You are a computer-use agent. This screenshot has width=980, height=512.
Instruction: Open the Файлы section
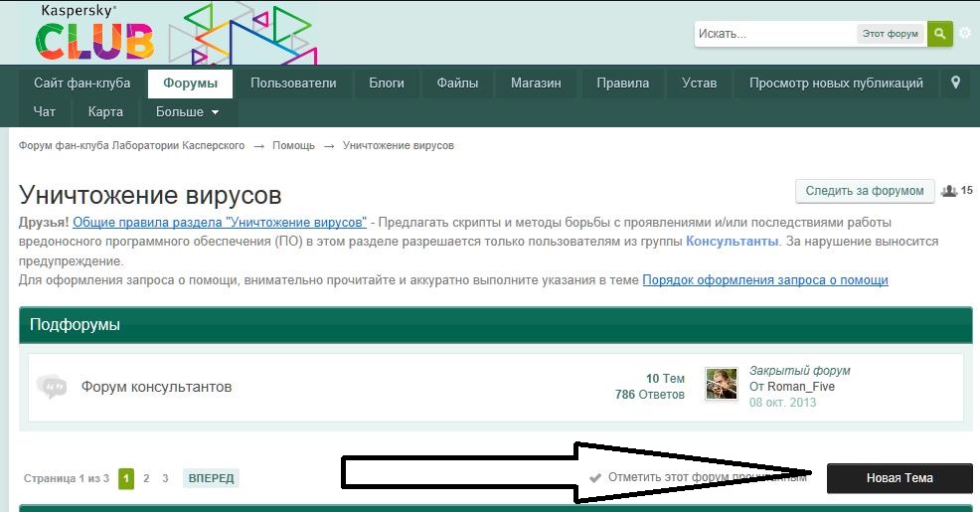click(457, 84)
